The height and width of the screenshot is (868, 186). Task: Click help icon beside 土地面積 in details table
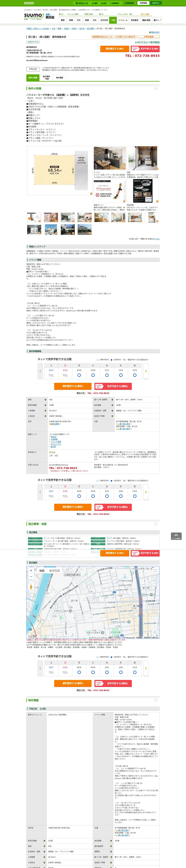(x=45, y=411)
